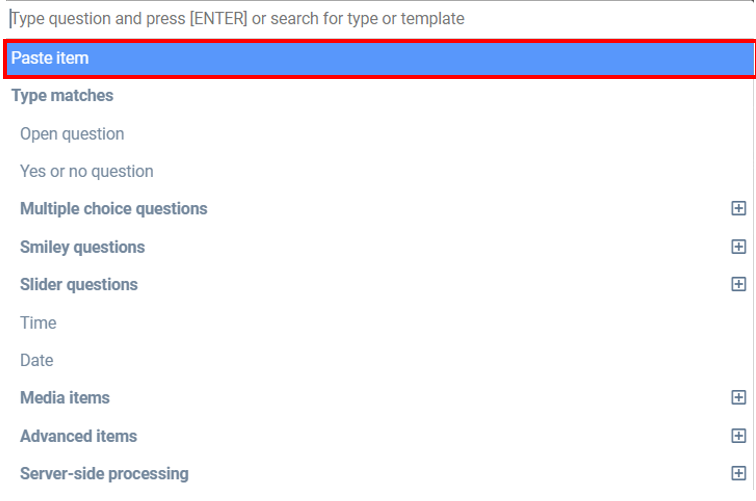The image size is (756, 501).
Task: Expand the Multiple choice questions plus icon
Action: [x=738, y=209]
